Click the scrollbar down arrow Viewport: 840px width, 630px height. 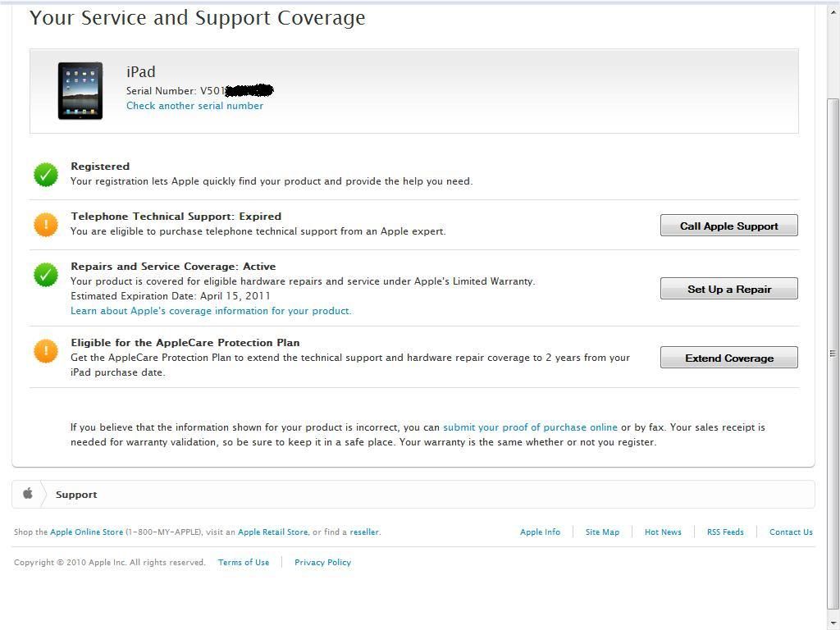833,623
